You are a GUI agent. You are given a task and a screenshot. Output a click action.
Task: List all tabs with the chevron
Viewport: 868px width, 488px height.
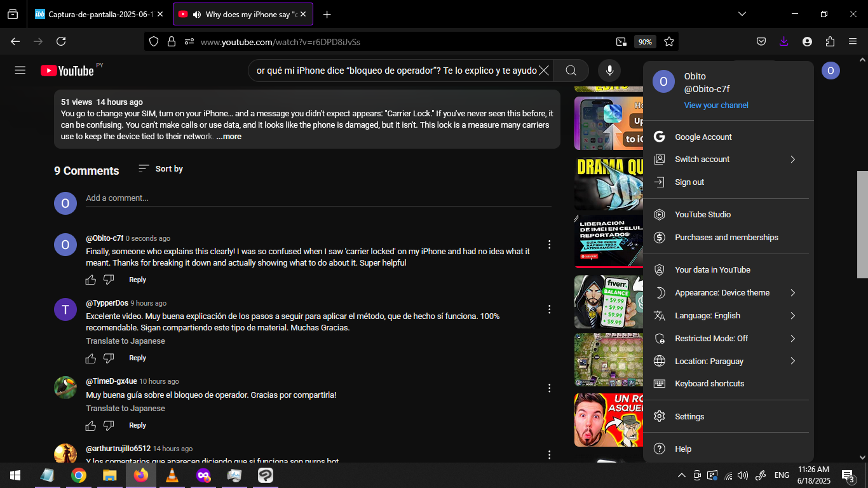coord(742,14)
